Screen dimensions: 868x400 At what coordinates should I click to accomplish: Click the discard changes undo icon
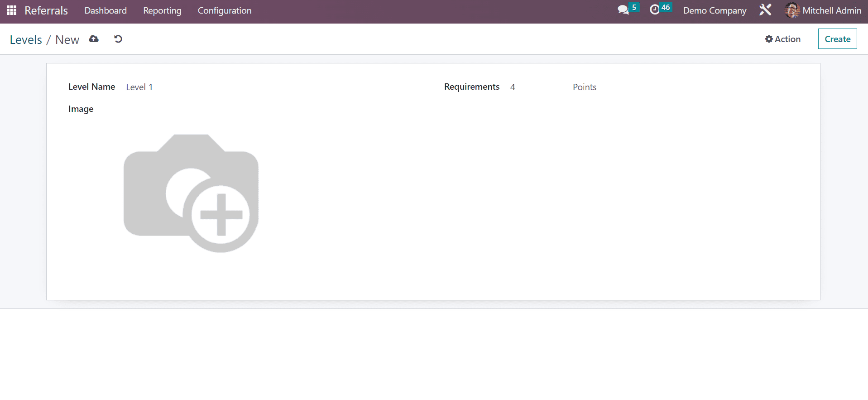coord(118,39)
